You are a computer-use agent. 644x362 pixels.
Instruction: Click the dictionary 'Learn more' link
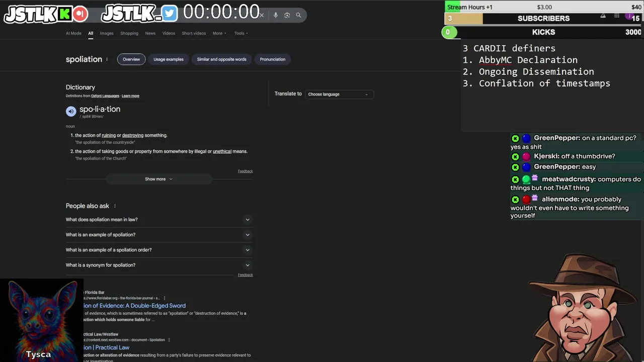(130, 96)
